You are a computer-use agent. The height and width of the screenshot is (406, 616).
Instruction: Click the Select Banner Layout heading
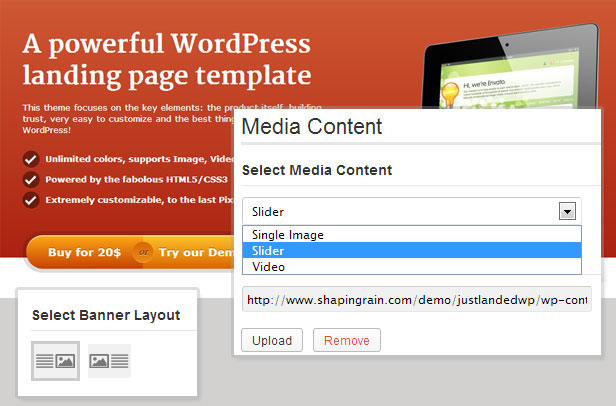(106, 315)
